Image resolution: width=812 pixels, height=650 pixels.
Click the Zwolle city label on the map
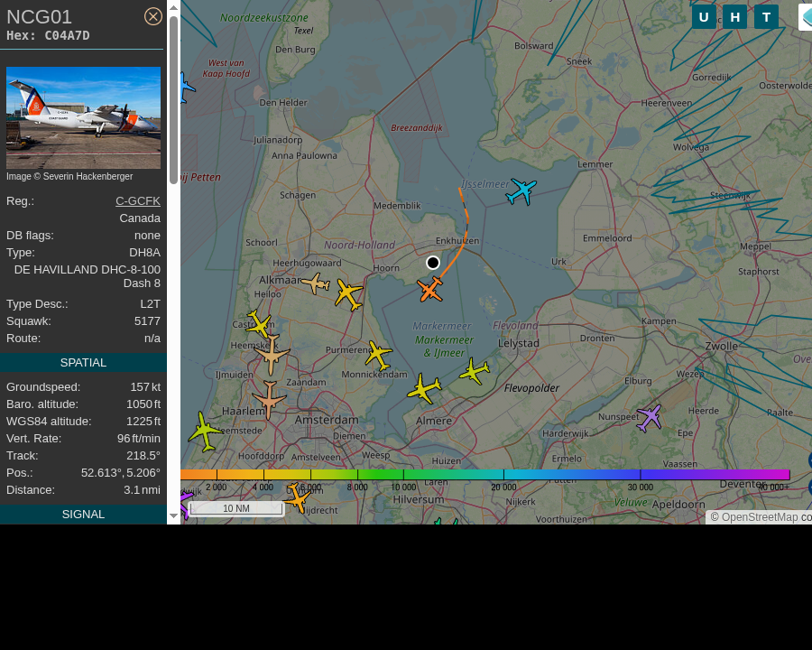(722, 347)
